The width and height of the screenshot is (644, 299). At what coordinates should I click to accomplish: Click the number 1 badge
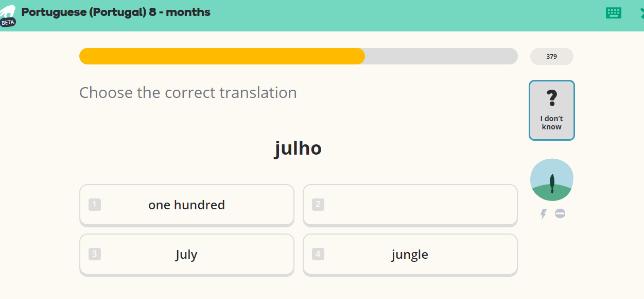point(95,205)
